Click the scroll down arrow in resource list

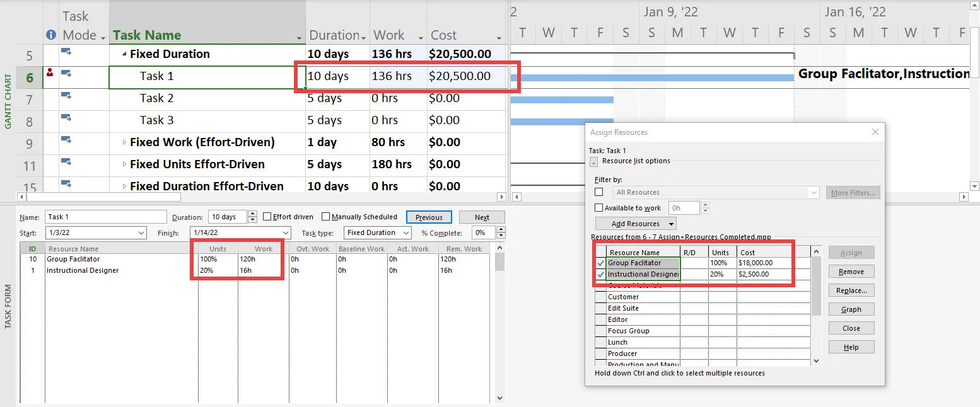[816, 361]
